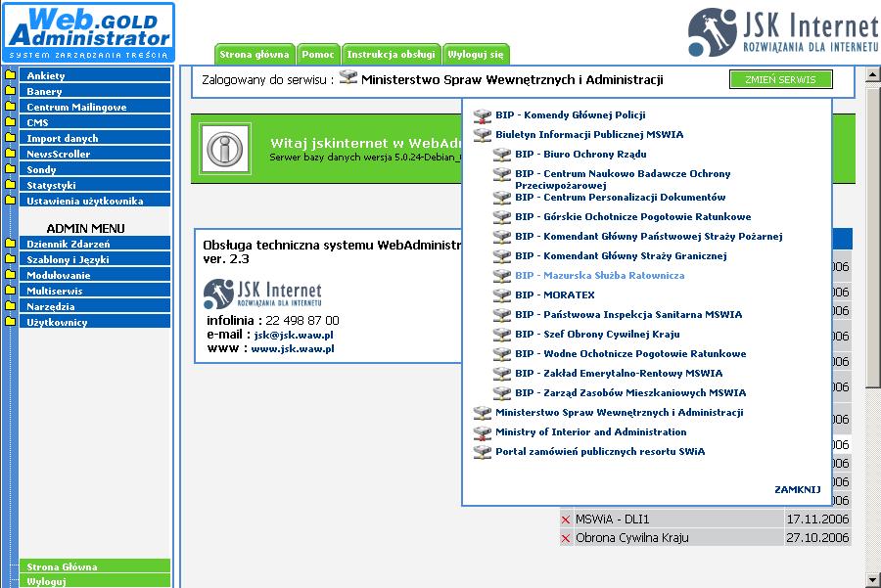
Task: Open the Pomoc tab
Action: coord(318,55)
